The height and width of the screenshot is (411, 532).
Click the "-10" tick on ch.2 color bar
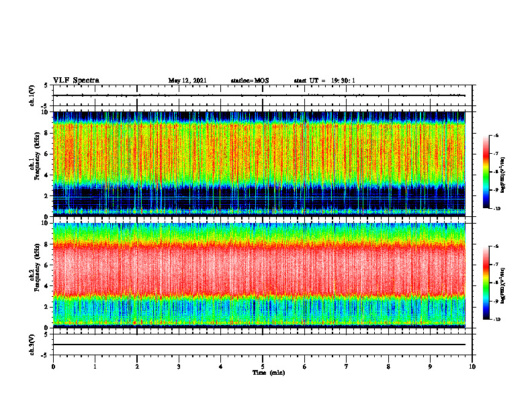click(x=496, y=320)
